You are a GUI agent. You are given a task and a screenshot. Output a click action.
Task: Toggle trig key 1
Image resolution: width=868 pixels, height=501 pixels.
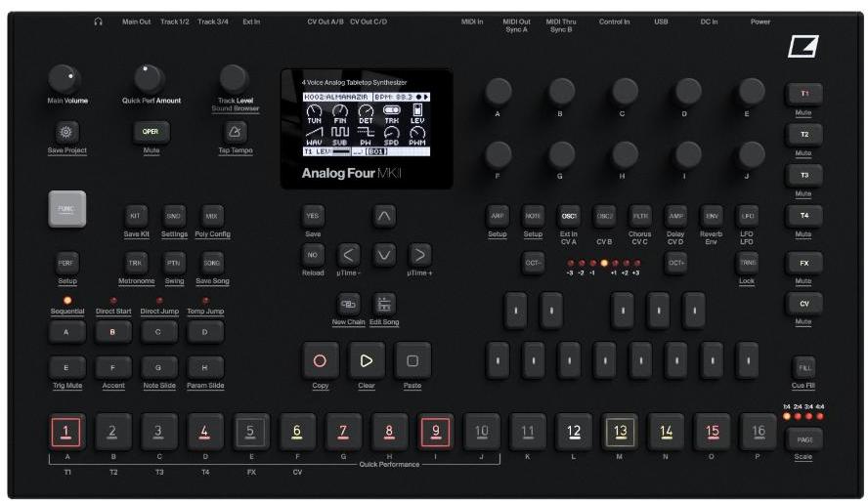pyautogui.click(x=65, y=432)
